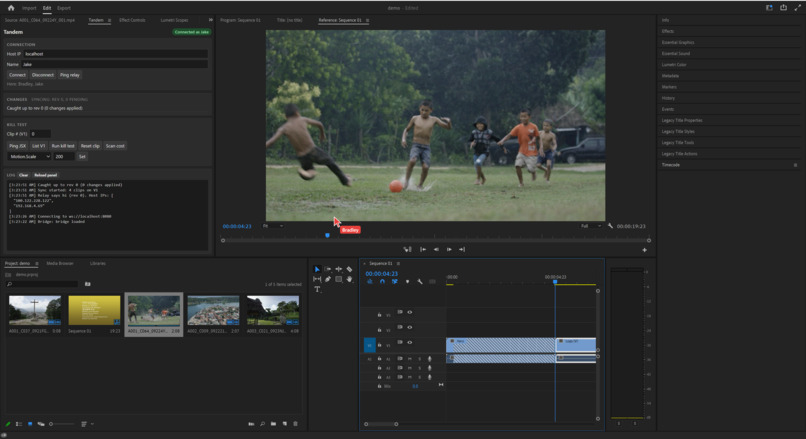806x439 pixels.
Task: Toggle V1 source patching button
Action: pyautogui.click(x=370, y=345)
